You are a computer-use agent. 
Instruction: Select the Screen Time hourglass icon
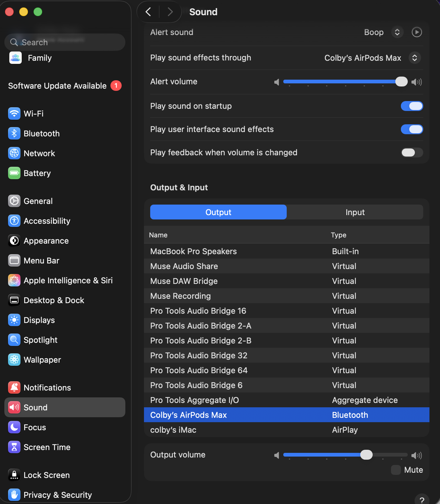pos(14,447)
